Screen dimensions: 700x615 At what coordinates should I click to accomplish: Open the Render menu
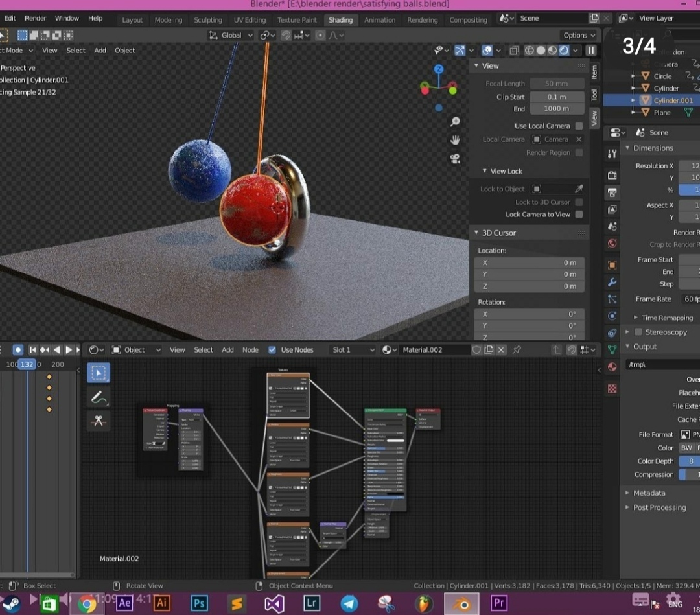[x=36, y=18]
